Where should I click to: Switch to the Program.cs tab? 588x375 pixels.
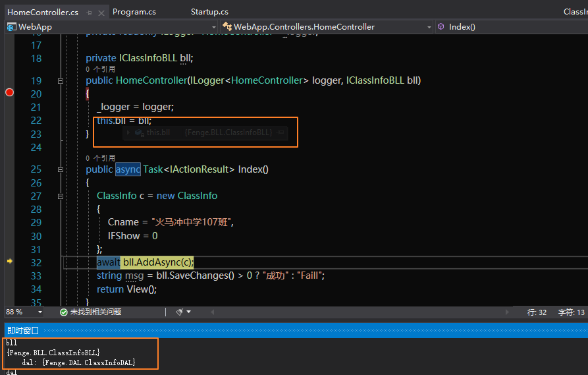coord(134,12)
